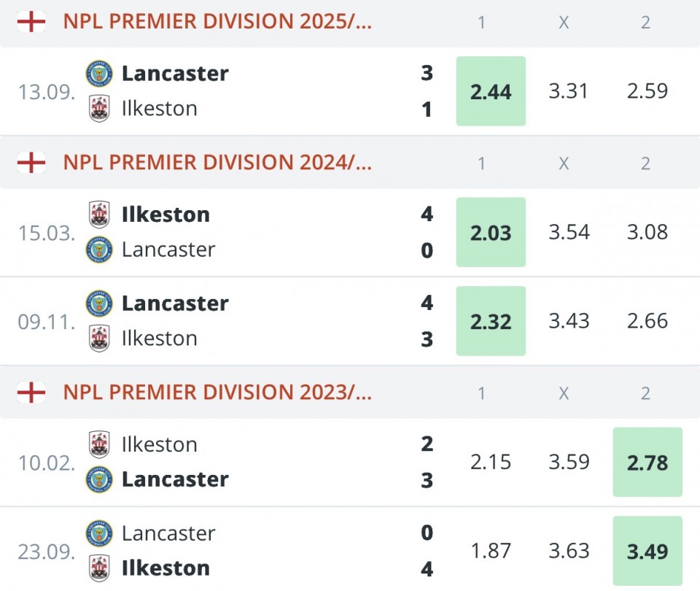
Task: Click Ilkeston crest in the 10.02. match
Action: click(99, 444)
